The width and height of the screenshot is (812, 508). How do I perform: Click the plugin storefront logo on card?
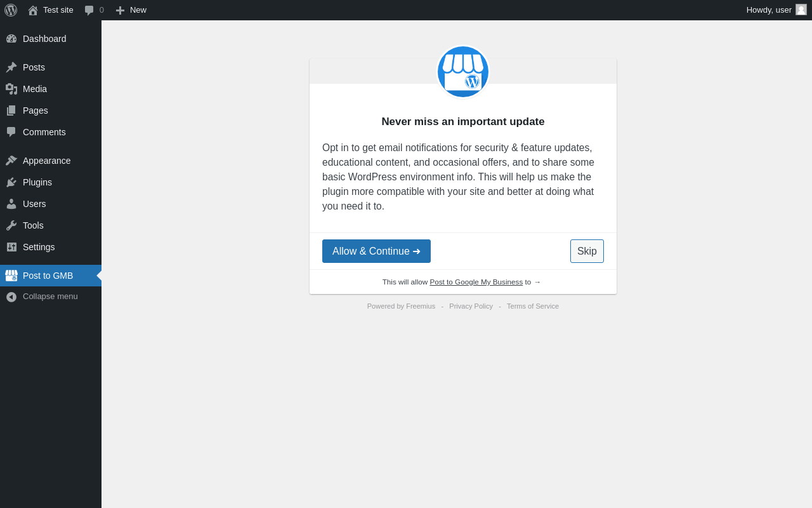(463, 72)
